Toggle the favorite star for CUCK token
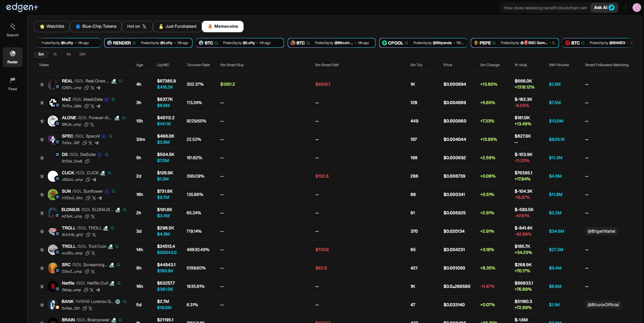The width and height of the screenshot is (644, 323). (x=42, y=176)
